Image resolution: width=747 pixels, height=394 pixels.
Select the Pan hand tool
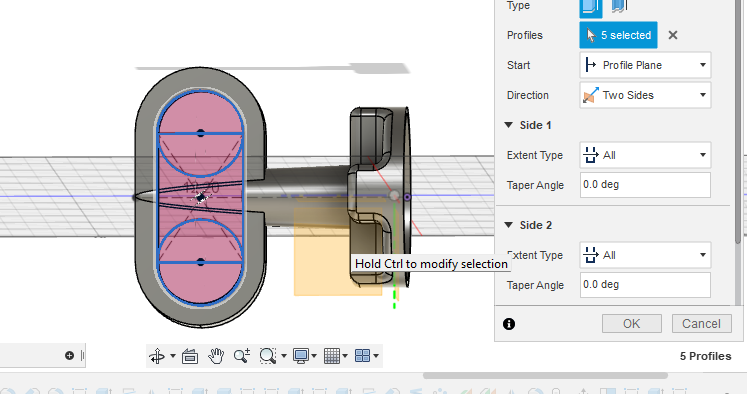pyautogui.click(x=216, y=356)
